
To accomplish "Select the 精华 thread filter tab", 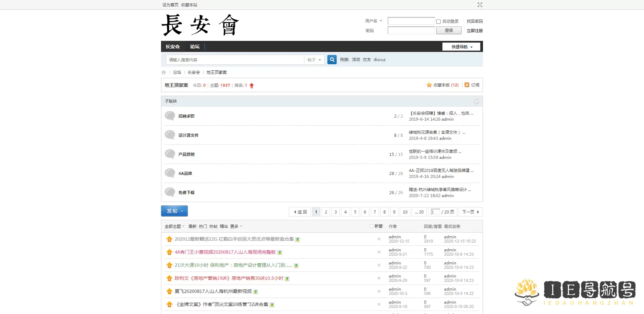I will (224, 227).
